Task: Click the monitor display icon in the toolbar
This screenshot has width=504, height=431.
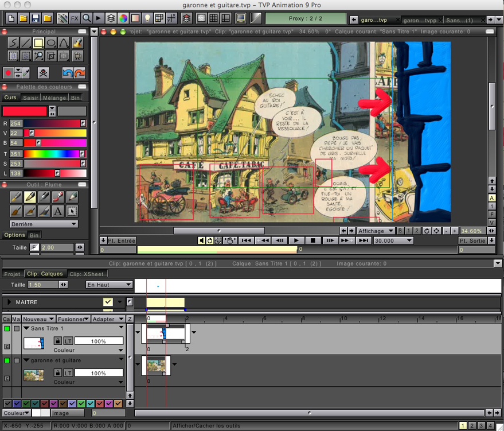Action: 240,18
